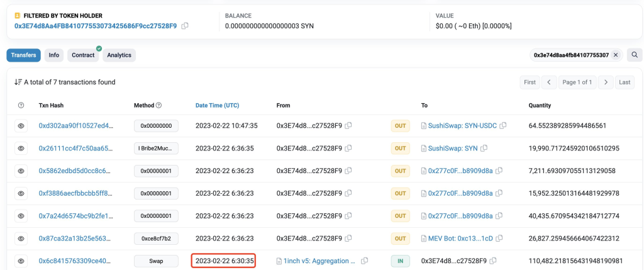Click contract file icon beside MEV Bot
The image size is (644, 270).
point(424,239)
